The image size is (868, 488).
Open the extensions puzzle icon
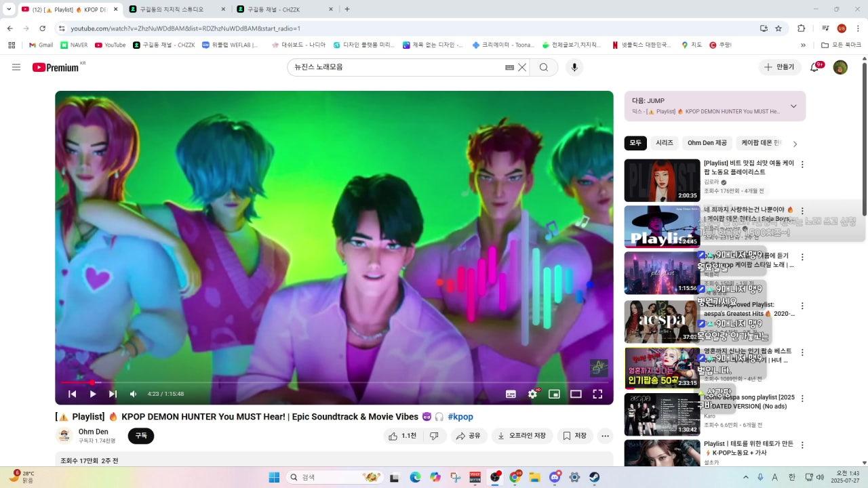pos(802,28)
